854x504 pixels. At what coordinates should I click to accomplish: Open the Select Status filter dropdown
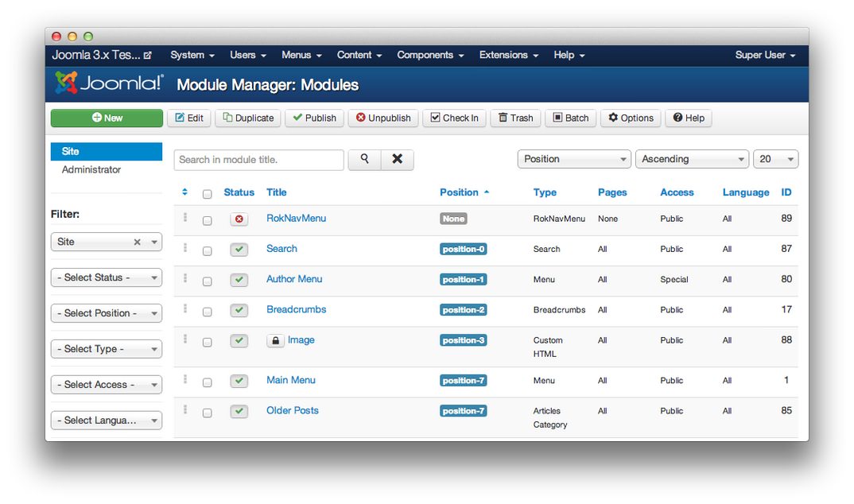click(x=107, y=277)
